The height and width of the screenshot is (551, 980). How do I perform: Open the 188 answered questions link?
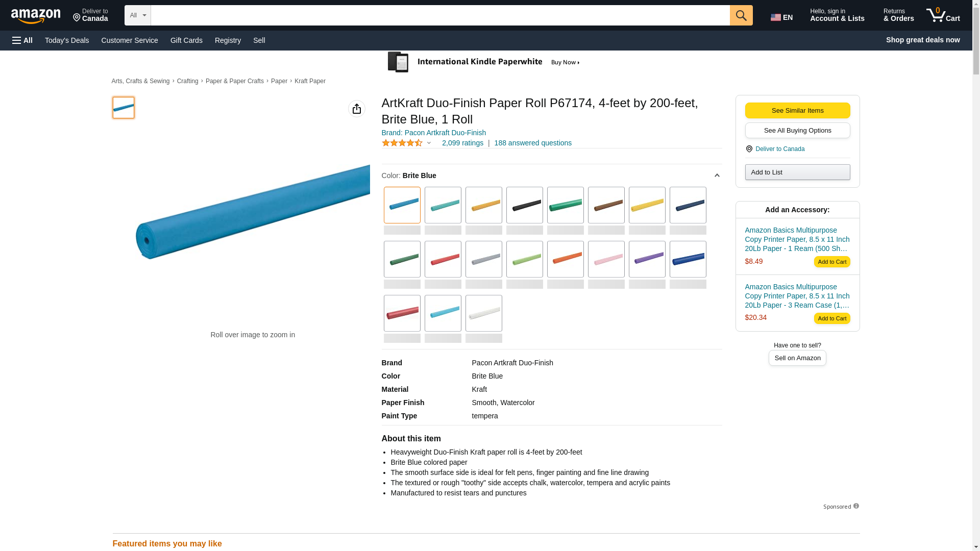[x=532, y=143]
